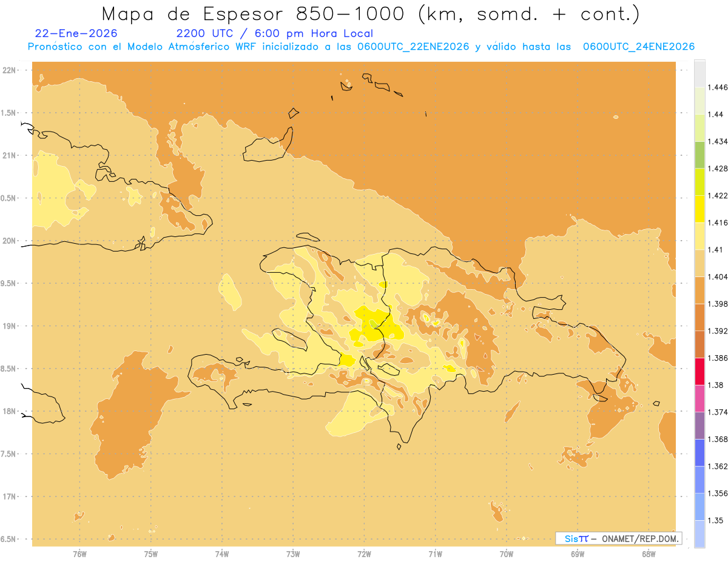Viewport: 728px width, 562px height.
Task: Click the 71W longitude label
Action: pos(435,554)
